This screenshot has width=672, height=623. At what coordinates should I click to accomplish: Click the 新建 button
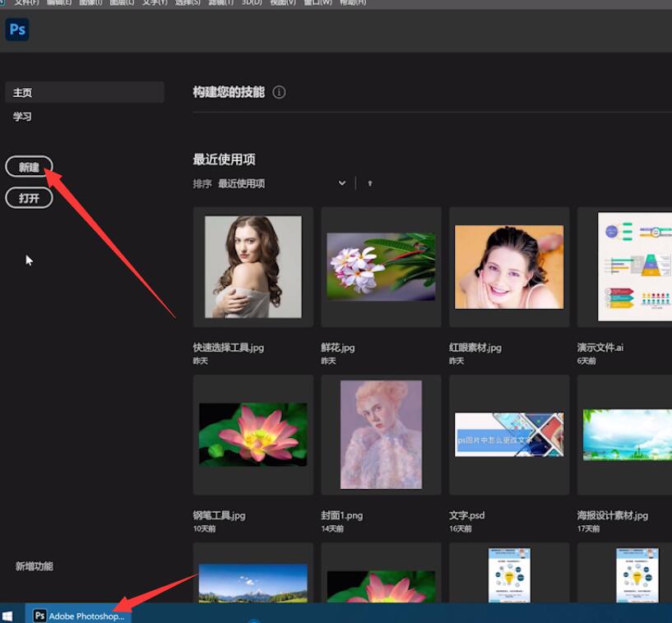[x=29, y=167]
